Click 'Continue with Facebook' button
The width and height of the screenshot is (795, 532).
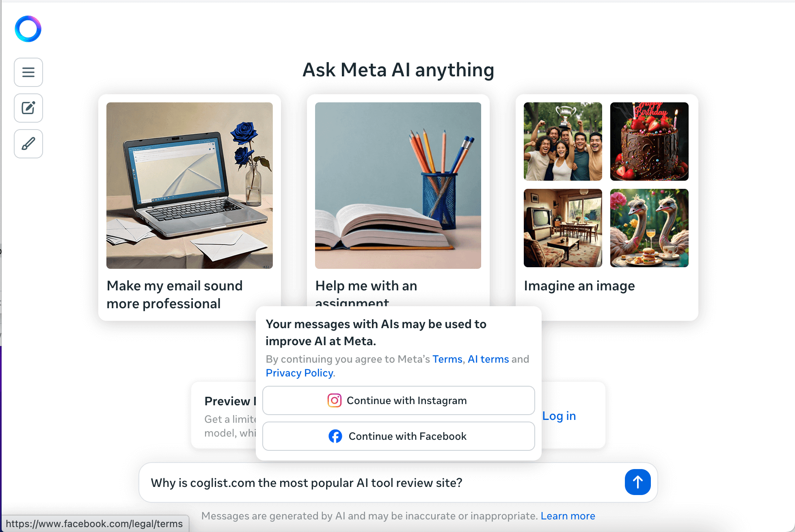pos(400,437)
